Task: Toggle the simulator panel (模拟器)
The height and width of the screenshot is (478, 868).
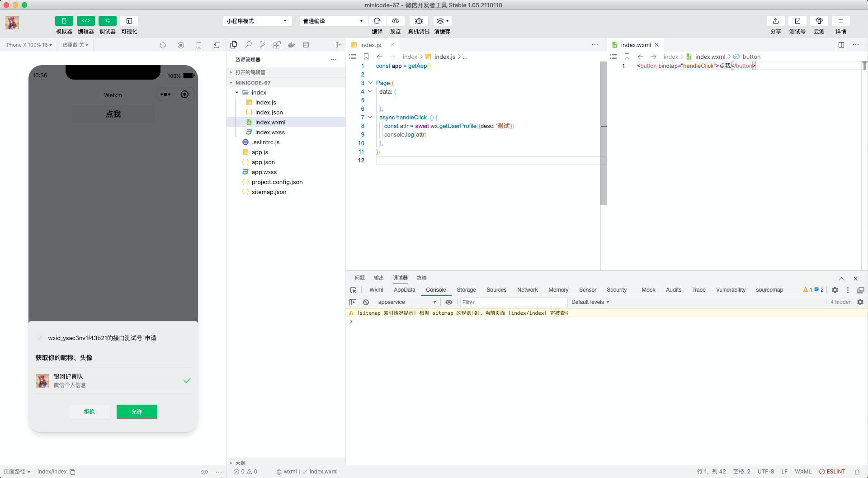Action: [64, 21]
